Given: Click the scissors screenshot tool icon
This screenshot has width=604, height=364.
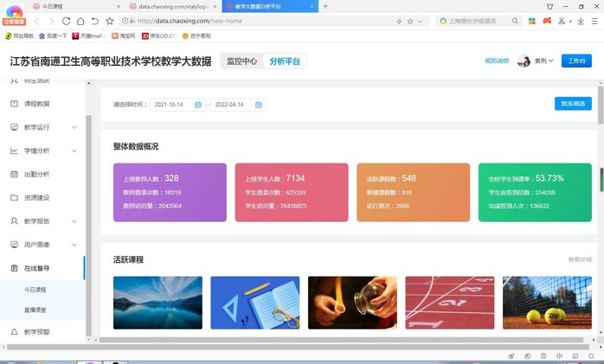Looking at the screenshot, I should 562,21.
